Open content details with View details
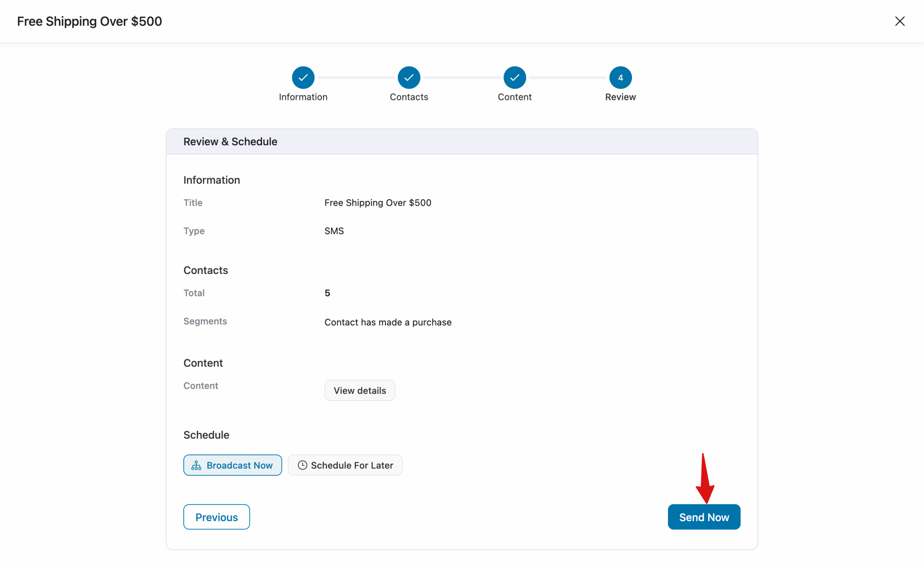924x567 pixels. 359,390
